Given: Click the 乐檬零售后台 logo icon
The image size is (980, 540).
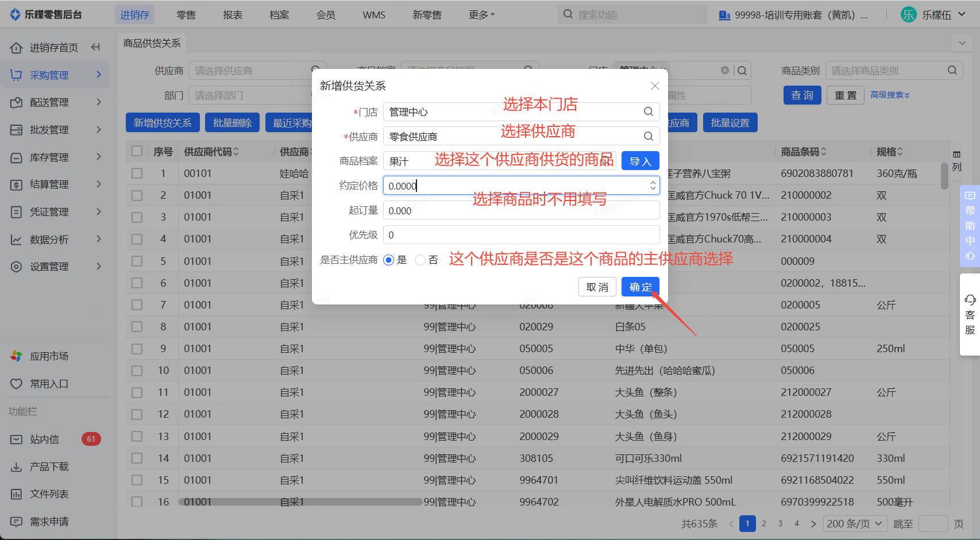Looking at the screenshot, I should [16, 14].
